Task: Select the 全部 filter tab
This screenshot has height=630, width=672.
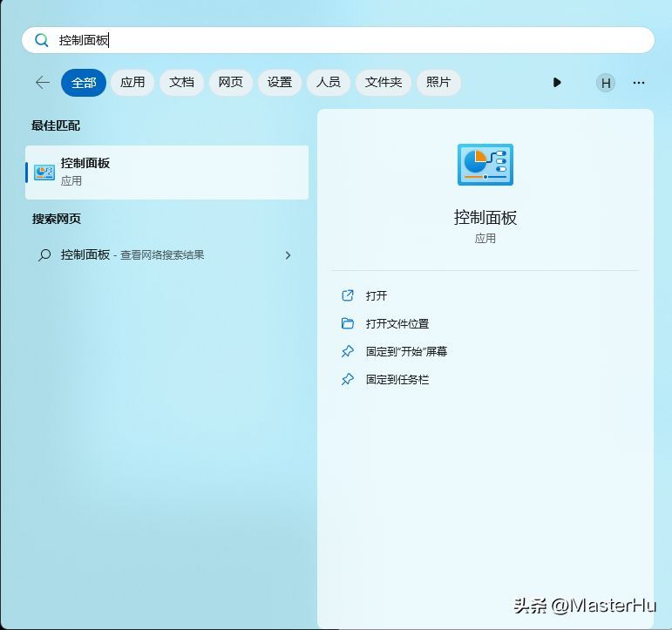Action: 84,82
